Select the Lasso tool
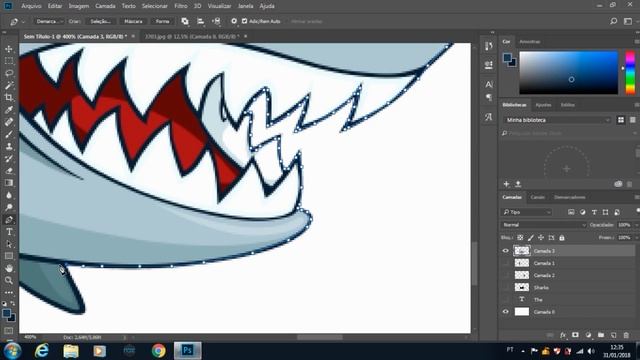 coord(9,73)
